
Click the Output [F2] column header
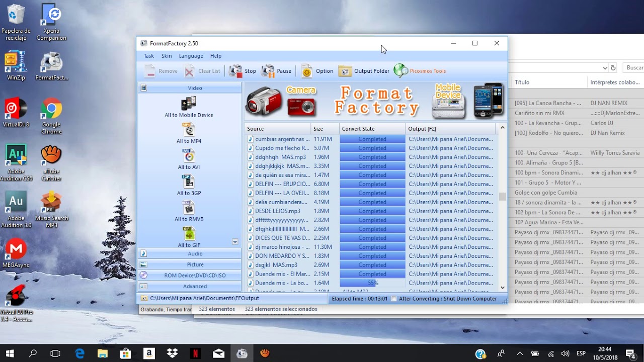click(450, 129)
